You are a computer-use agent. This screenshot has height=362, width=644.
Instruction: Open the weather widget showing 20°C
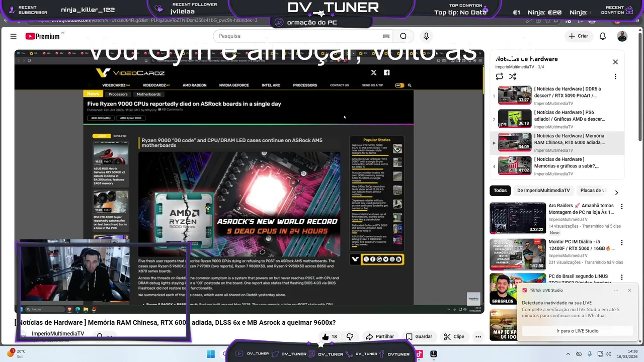(x=17, y=353)
